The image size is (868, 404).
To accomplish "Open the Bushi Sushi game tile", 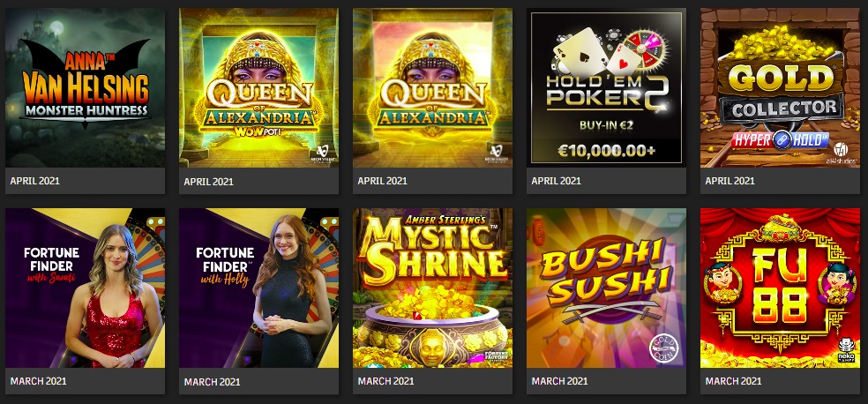I will coord(606,288).
